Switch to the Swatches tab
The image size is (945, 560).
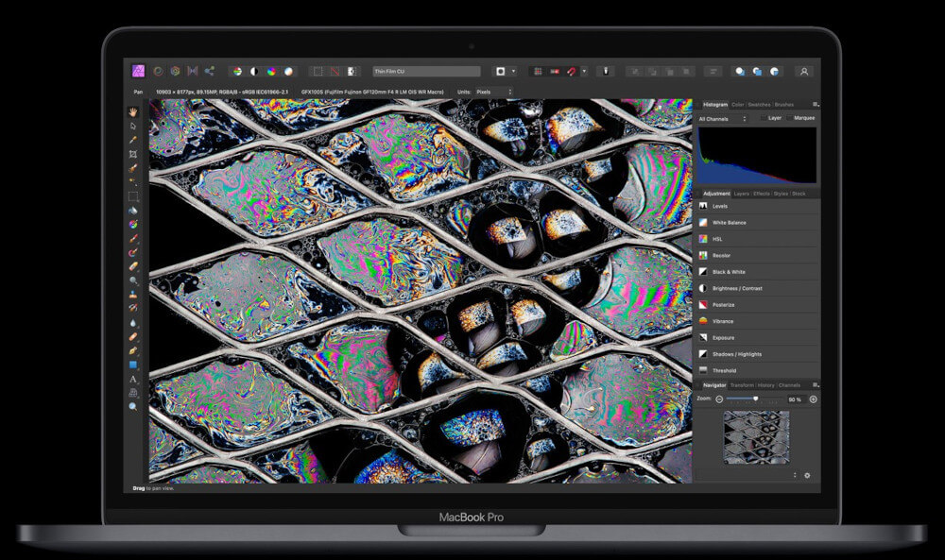(x=760, y=105)
